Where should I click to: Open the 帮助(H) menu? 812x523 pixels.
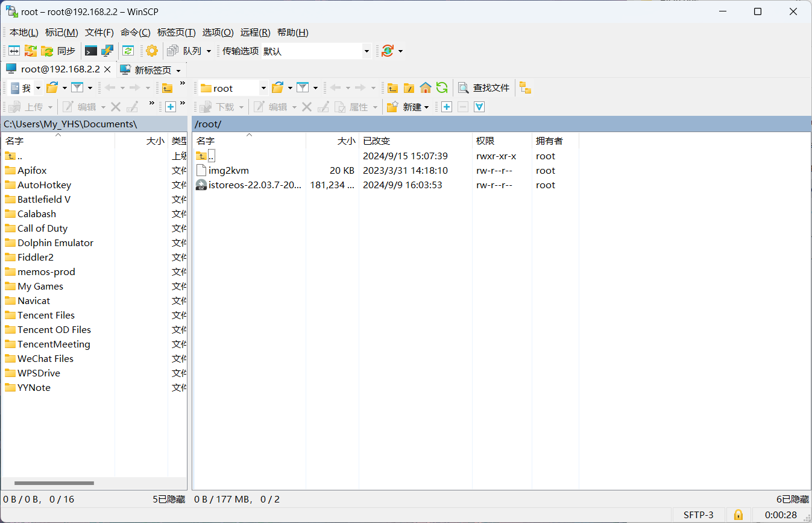click(x=292, y=33)
